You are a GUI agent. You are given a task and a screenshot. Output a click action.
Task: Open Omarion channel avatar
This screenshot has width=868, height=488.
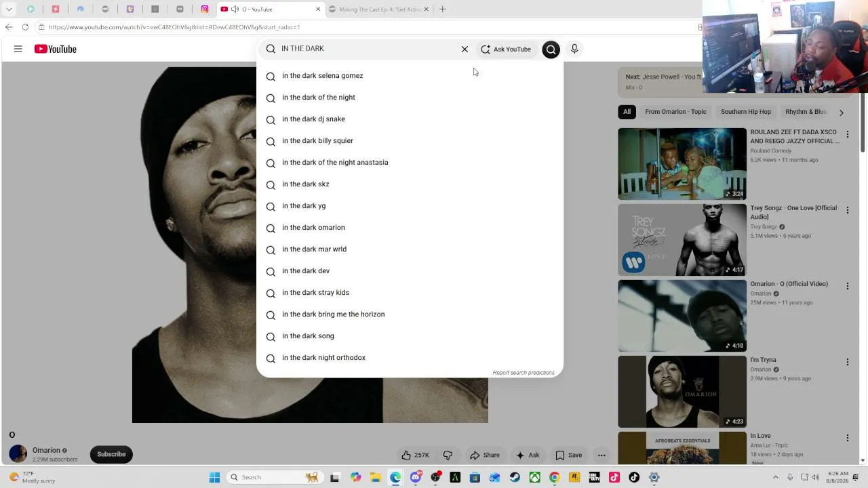(18, 454)
